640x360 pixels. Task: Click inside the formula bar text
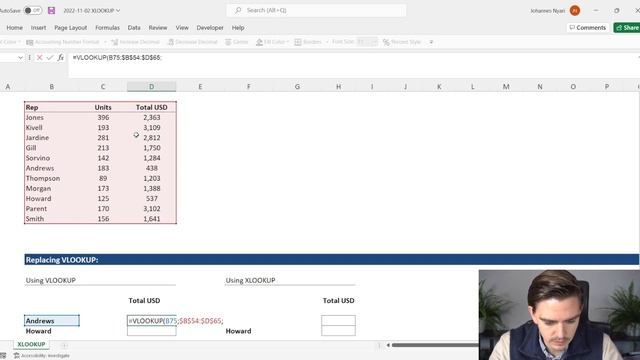(117, 58)
